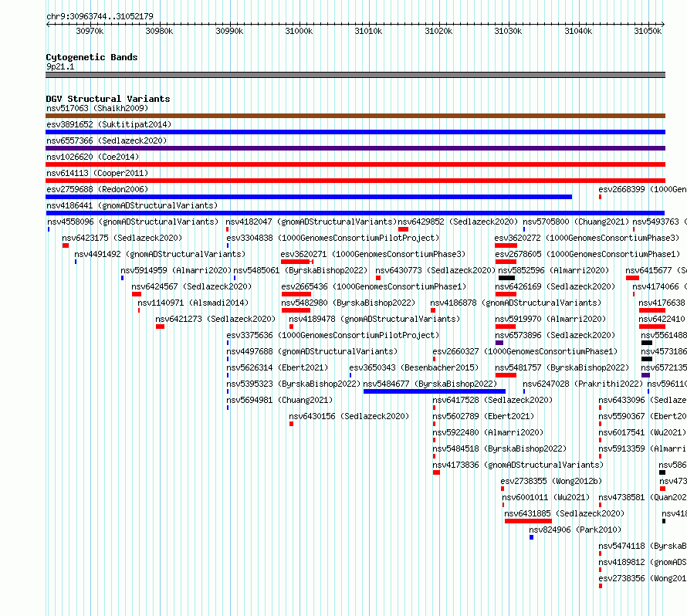This screenshot has width=687, height=616.
Task: Select nsv5919970 (Almarri2020) label
Action: click(550, 319)
